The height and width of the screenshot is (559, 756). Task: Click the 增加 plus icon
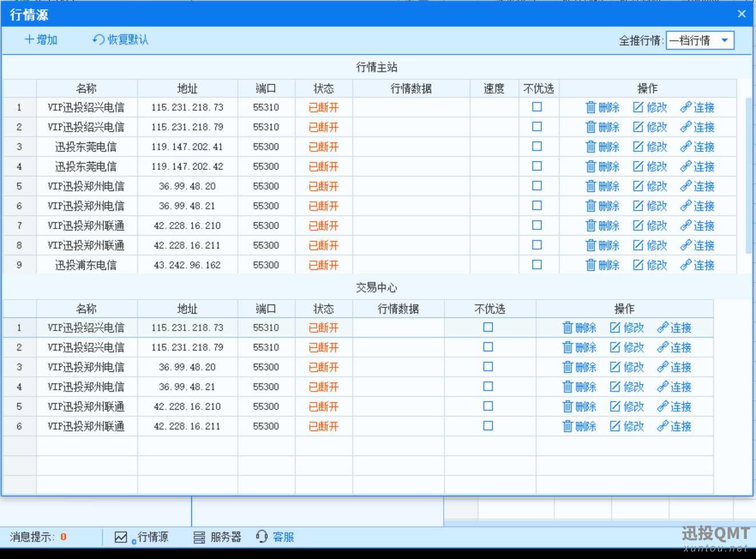(30, 39)
